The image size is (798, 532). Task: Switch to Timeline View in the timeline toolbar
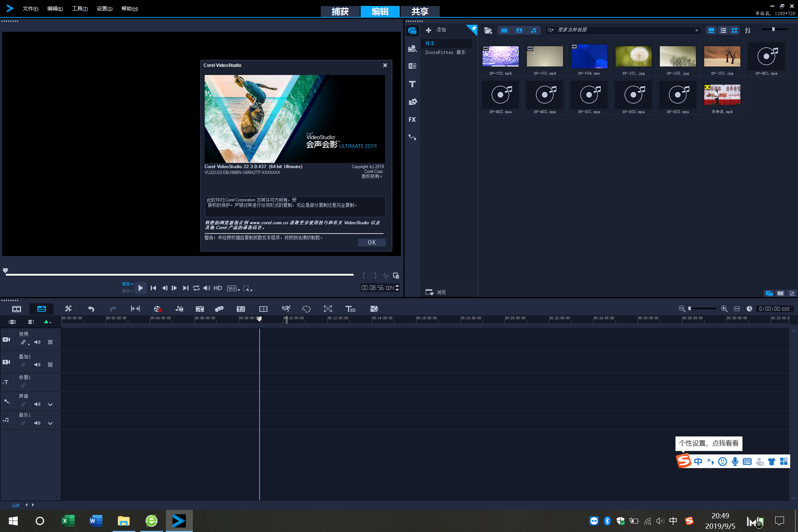pyautogui.click(x=41, y=309)
